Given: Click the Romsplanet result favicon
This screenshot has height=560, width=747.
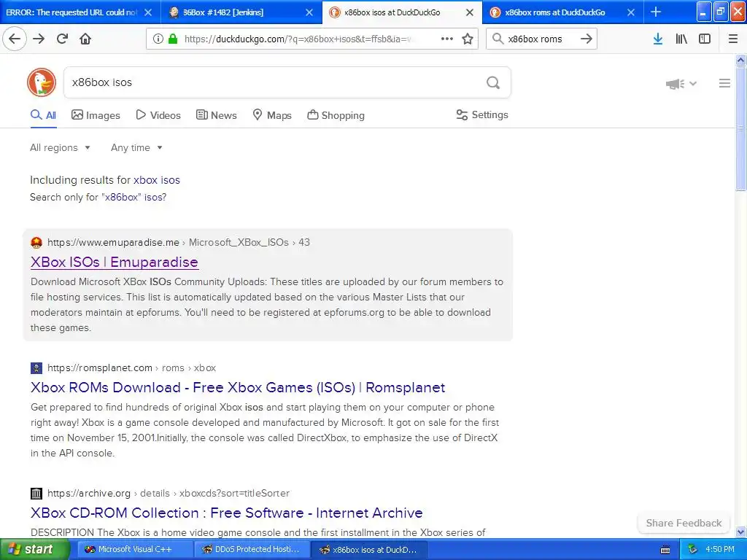Looking at the screenshot, I should point(36,368).
